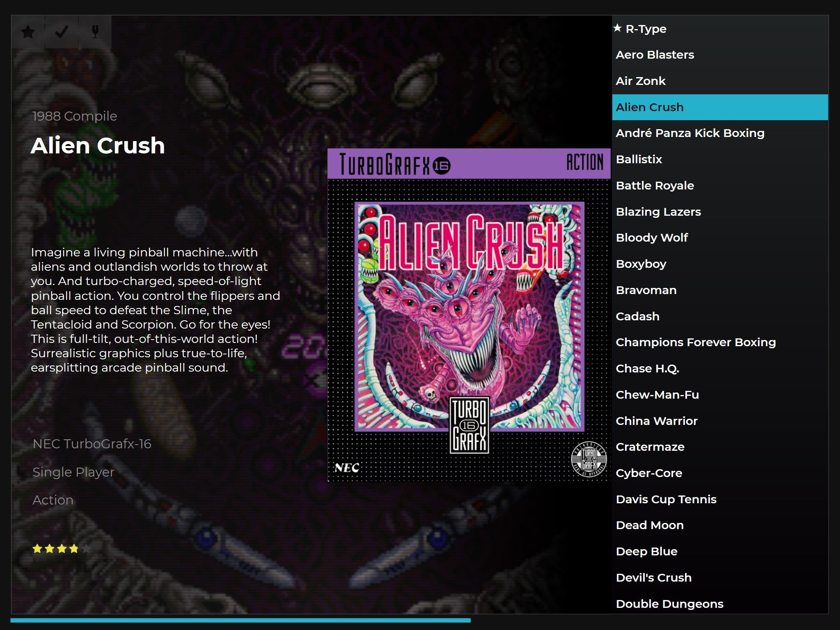Open the Alien Crush box art

click(x=469, y=316)
